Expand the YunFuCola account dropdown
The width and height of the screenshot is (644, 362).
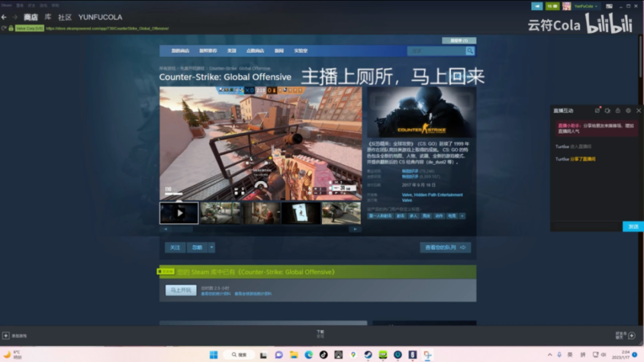pyautogui.click(x=586, y=6)
